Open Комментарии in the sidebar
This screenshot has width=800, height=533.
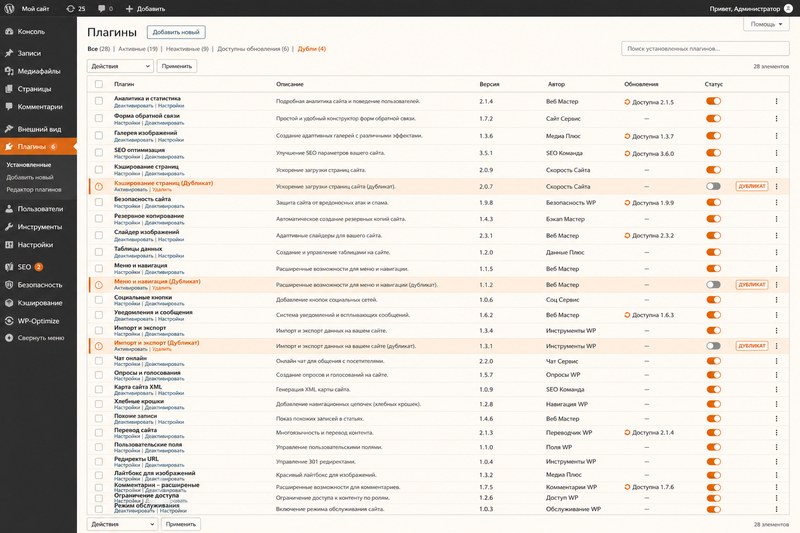click(x=38, y=107)
